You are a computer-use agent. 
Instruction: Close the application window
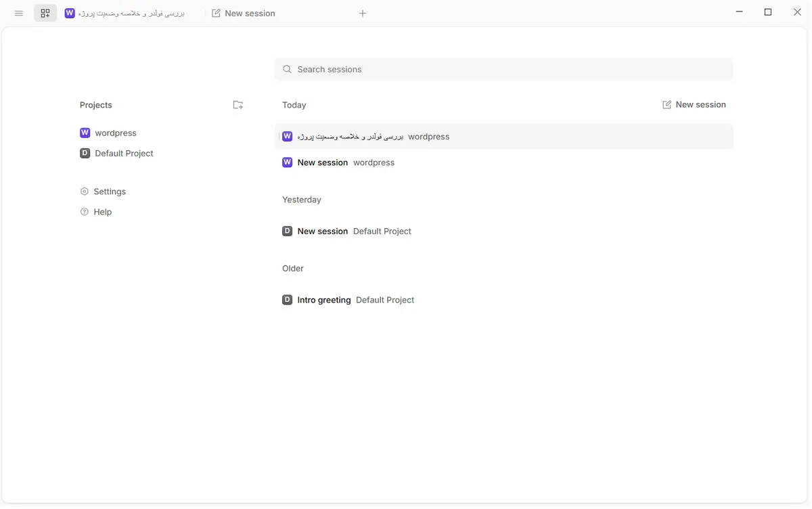click(x=797, y=12)
